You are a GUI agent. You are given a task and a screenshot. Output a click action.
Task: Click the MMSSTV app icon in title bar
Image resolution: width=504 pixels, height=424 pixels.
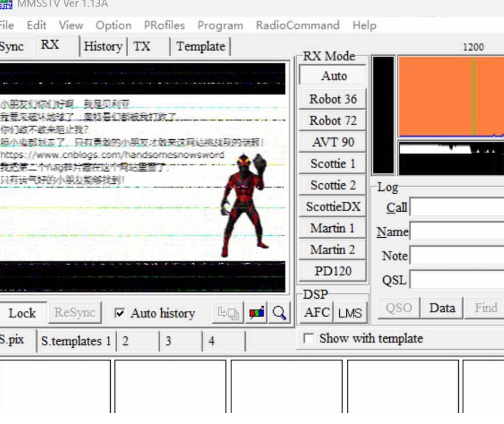(6, 5)
